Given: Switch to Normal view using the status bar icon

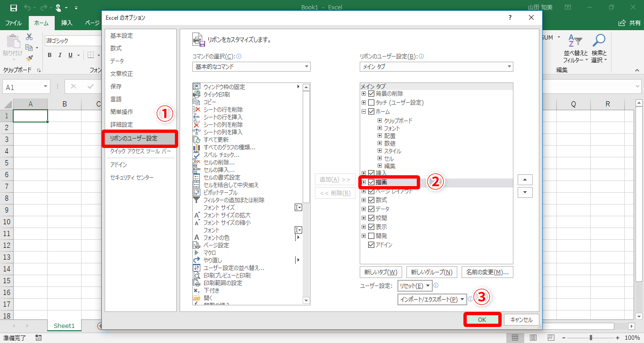Looking at the screenshot, I should tap(515, 338).
